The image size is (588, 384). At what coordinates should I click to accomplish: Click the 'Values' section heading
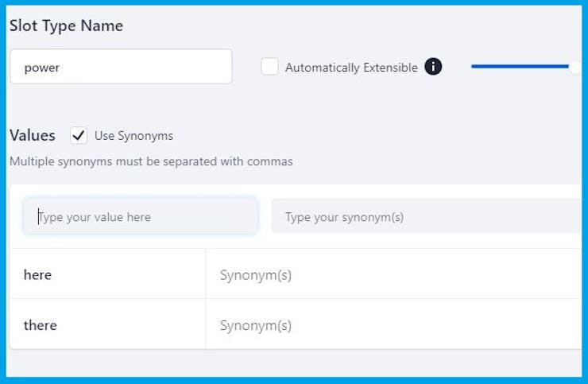click(x=33, y=135)
